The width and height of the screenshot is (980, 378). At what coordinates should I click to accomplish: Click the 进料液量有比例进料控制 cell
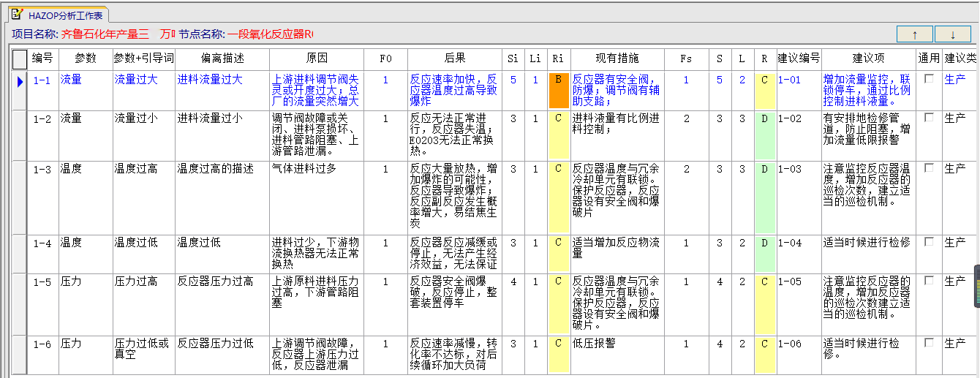pyautogui.click(x=617, y=136)
